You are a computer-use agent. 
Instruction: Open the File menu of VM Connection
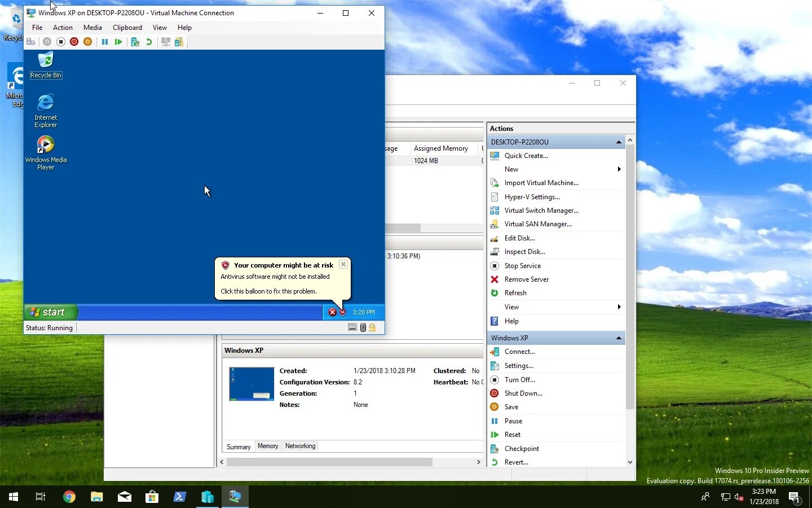pos(37,28)
